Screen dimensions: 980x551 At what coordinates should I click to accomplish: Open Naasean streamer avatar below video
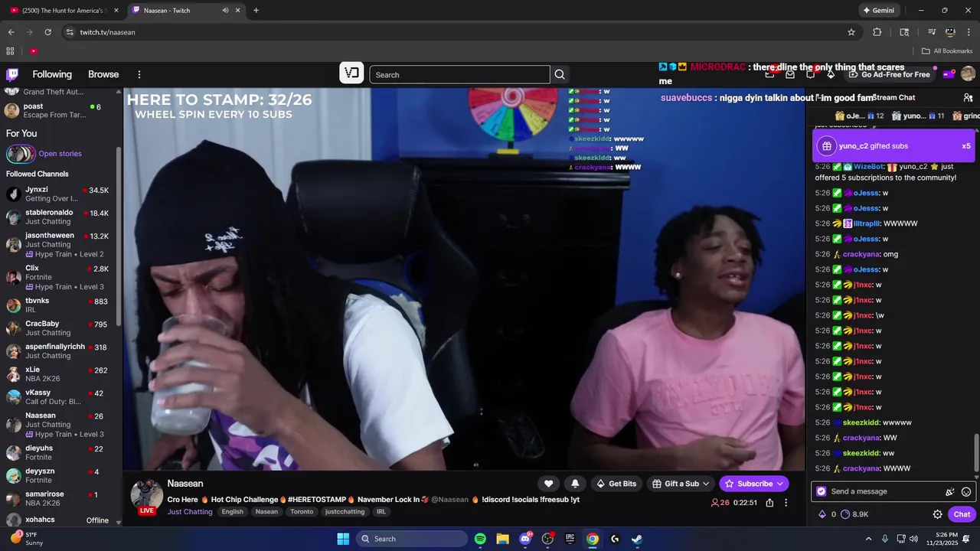(x=146, y=495)
